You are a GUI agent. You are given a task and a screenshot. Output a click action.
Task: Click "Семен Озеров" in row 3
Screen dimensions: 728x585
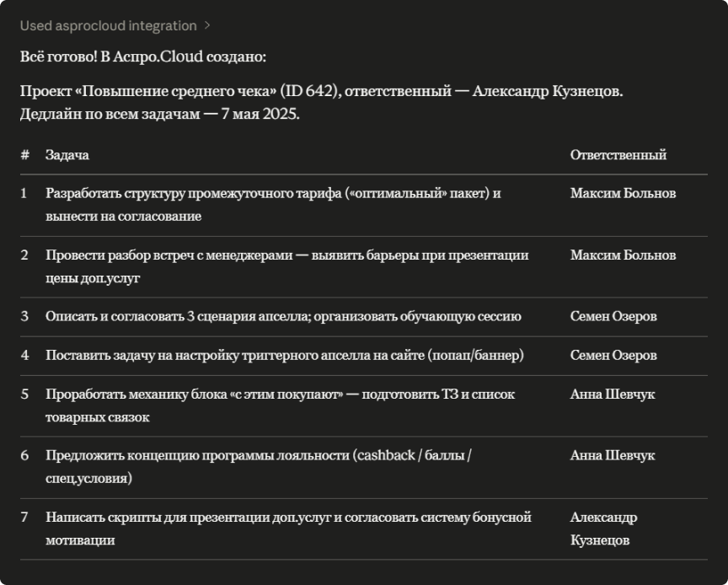coord(613,316)
